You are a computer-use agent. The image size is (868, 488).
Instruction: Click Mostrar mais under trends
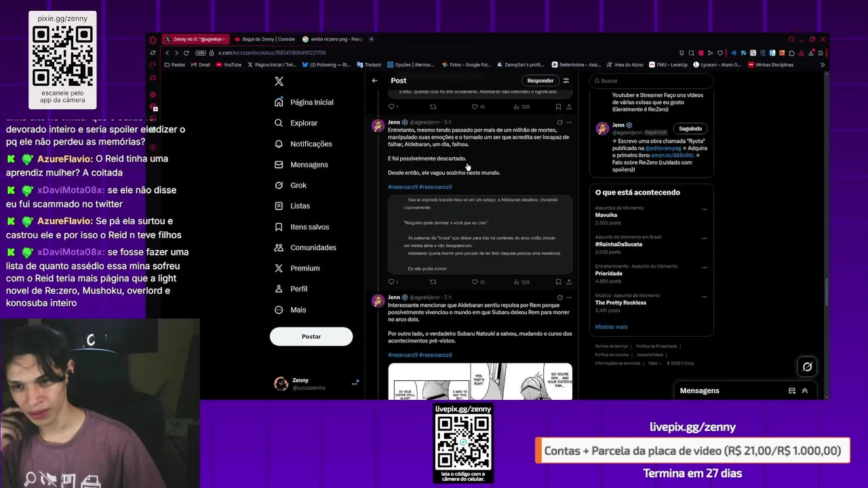611,327
